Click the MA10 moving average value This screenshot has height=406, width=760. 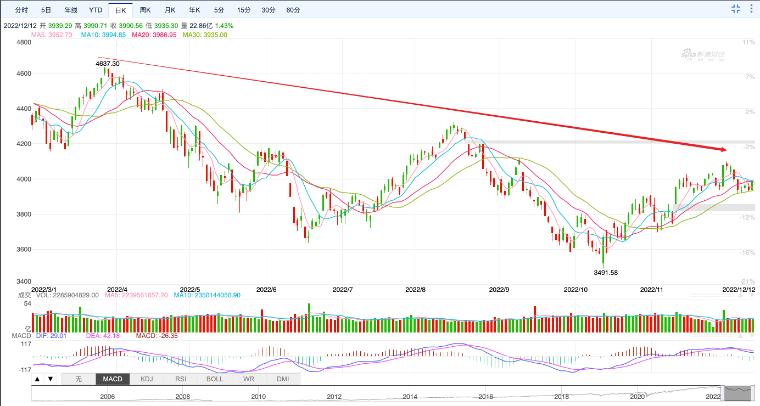tap(103, 35)
